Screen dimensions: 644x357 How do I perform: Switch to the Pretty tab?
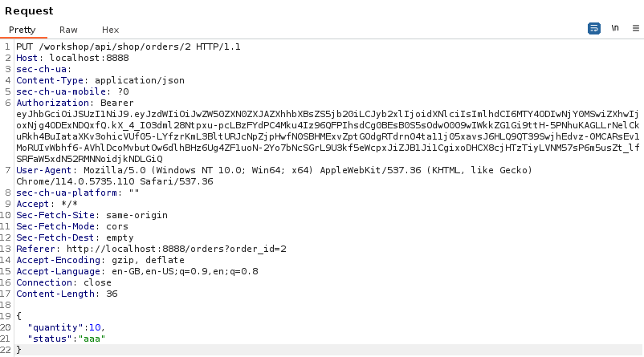coord(22,30)
